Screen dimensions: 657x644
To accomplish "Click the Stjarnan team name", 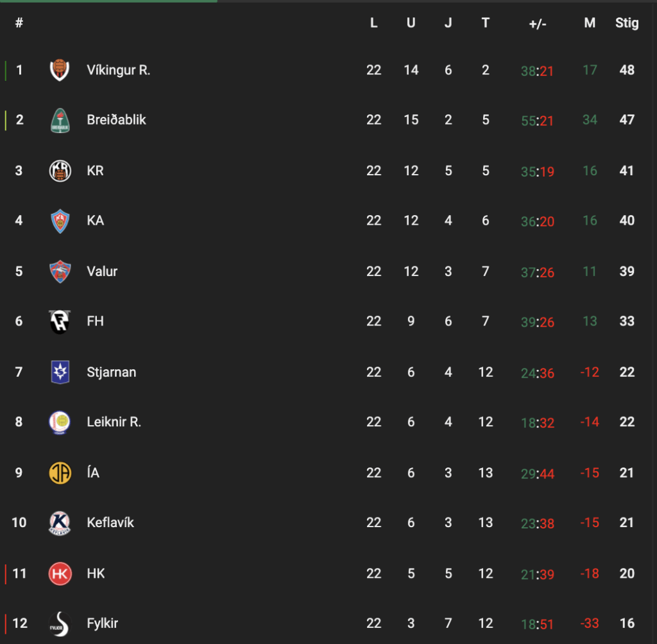I will [x=111, y=372].
